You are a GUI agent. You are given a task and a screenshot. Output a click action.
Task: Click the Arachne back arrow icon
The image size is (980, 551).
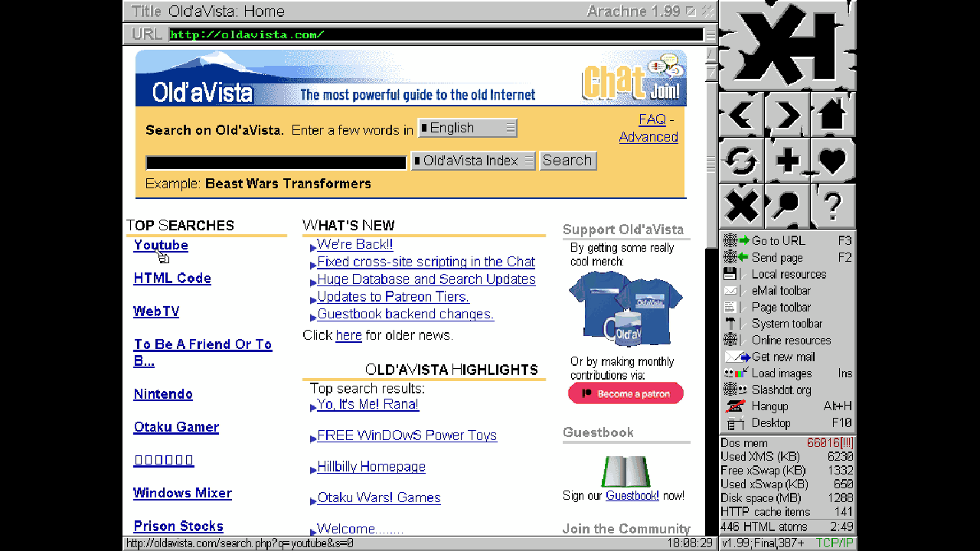coord(741,116)
